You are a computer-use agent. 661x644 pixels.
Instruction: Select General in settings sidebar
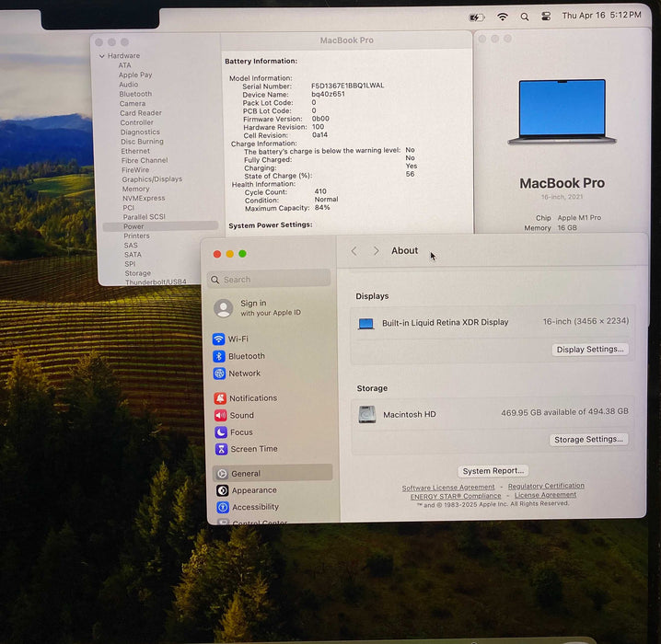tap(273, 474)
